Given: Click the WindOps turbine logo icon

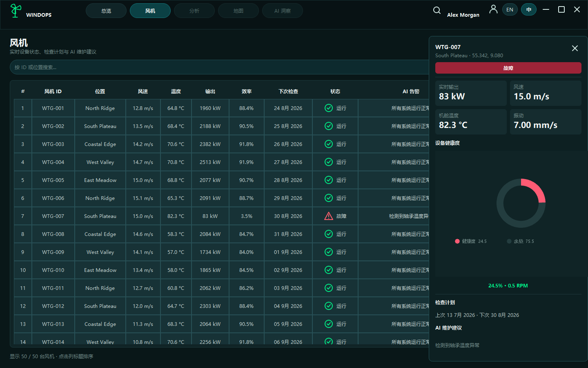Looking at the screenshot, I should [x=16, y=11].
